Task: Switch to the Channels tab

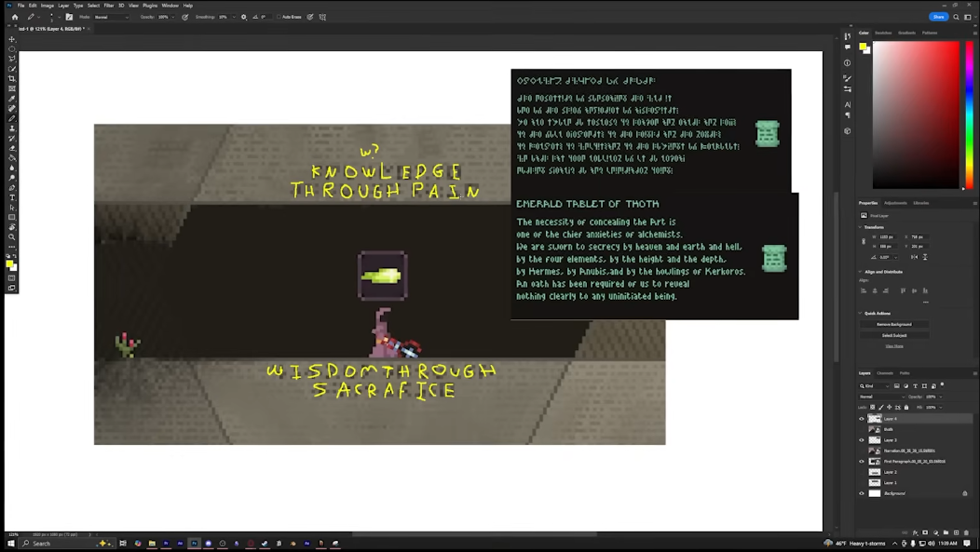Action: (884, 372)
